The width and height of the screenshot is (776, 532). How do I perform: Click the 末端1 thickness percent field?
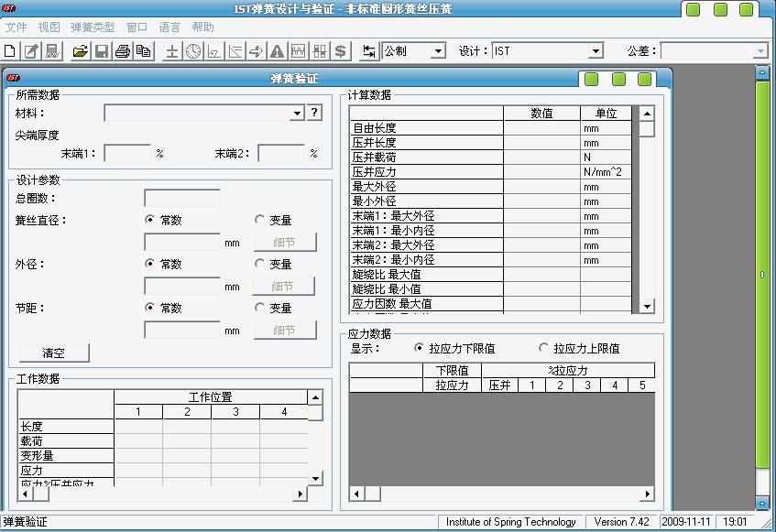[127, 153]
